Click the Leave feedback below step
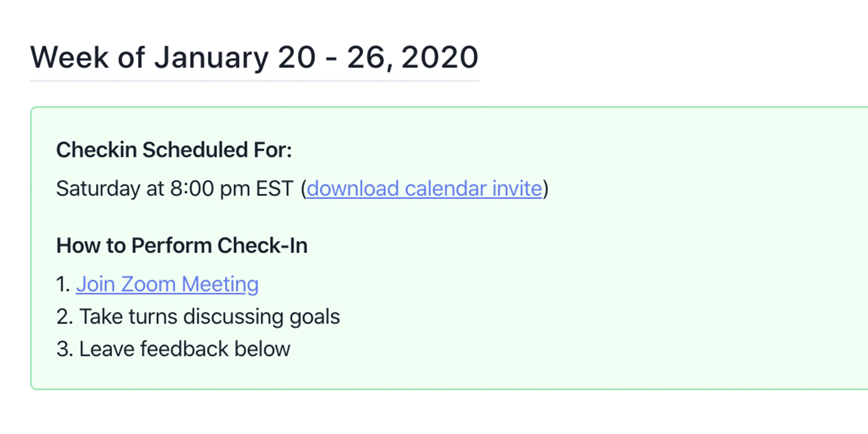 [x=185, y=349]
